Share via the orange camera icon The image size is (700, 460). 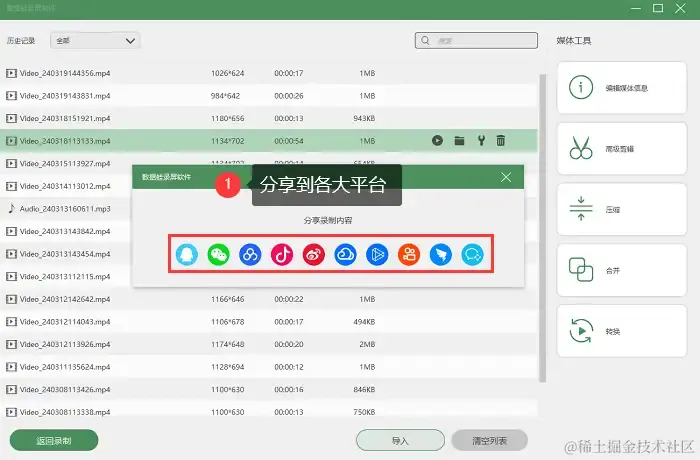[408, 255]
